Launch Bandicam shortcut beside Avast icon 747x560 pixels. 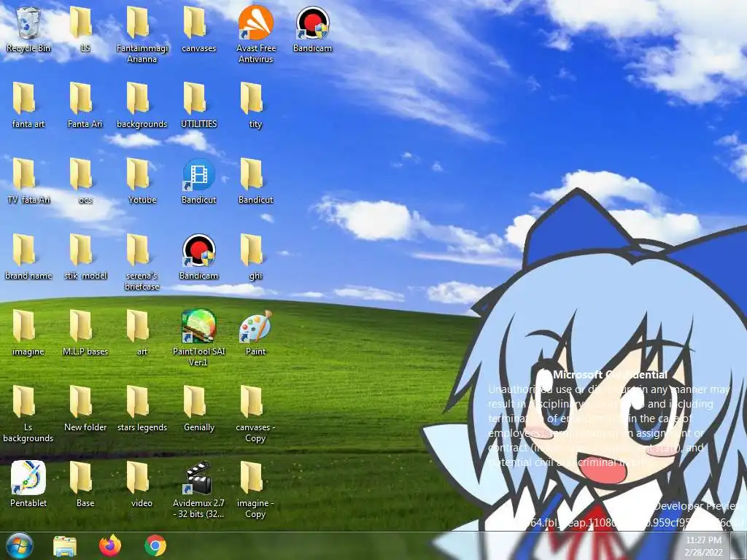click(x=312, y=29)
